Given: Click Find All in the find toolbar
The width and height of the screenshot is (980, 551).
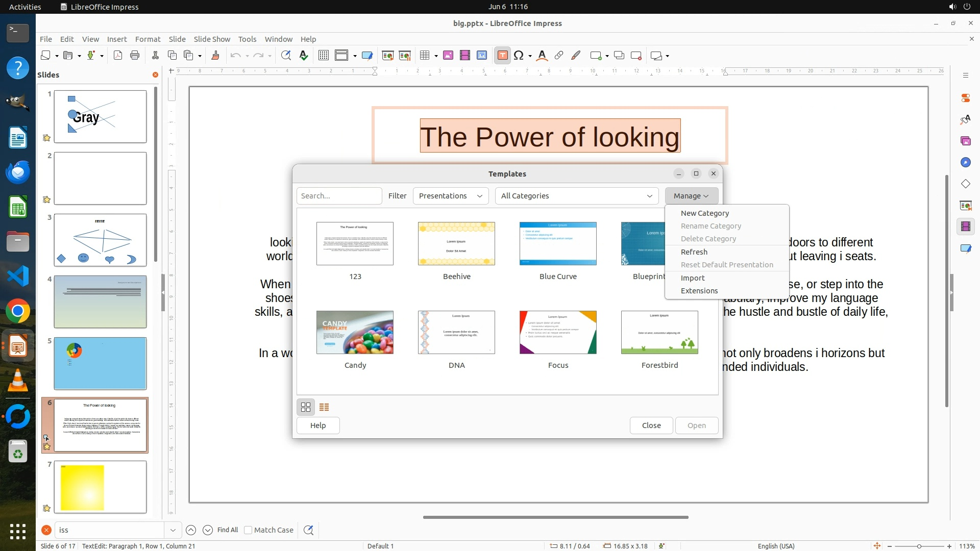Looking at the screenshot, I should click(x=227, y=530).
